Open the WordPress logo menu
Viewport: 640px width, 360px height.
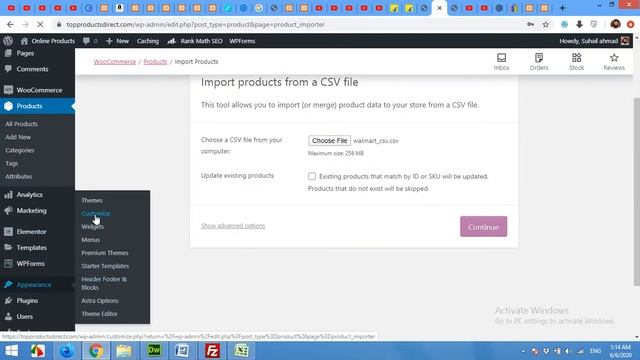(8, 41)
